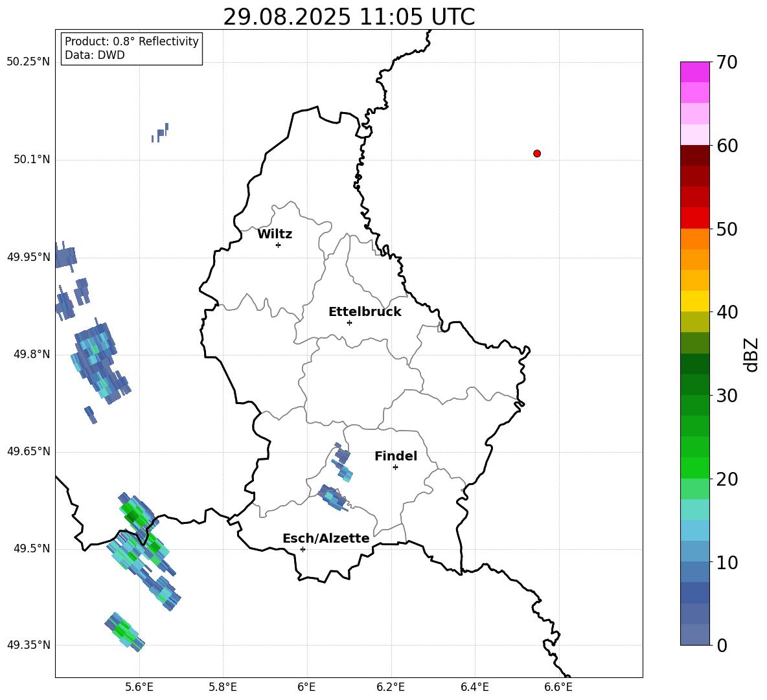Click the 49.65°N latitude label
This screenshot has width=767, height=700.
[x=28, y=451]
